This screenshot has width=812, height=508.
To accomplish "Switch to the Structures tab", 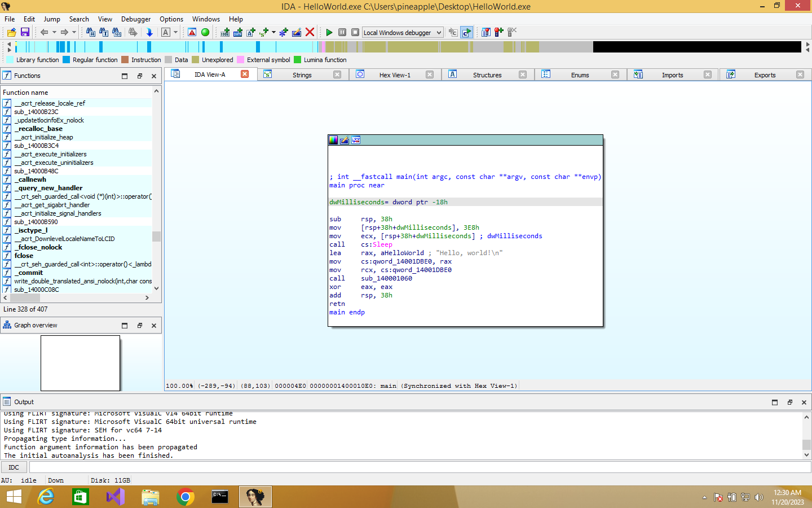I will [487, 75].
